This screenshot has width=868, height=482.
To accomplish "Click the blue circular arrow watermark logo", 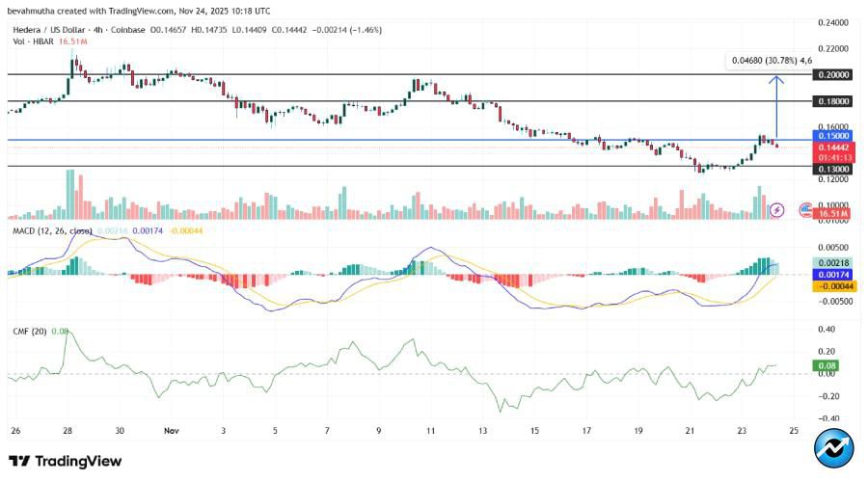I will (x=833, y=449).
